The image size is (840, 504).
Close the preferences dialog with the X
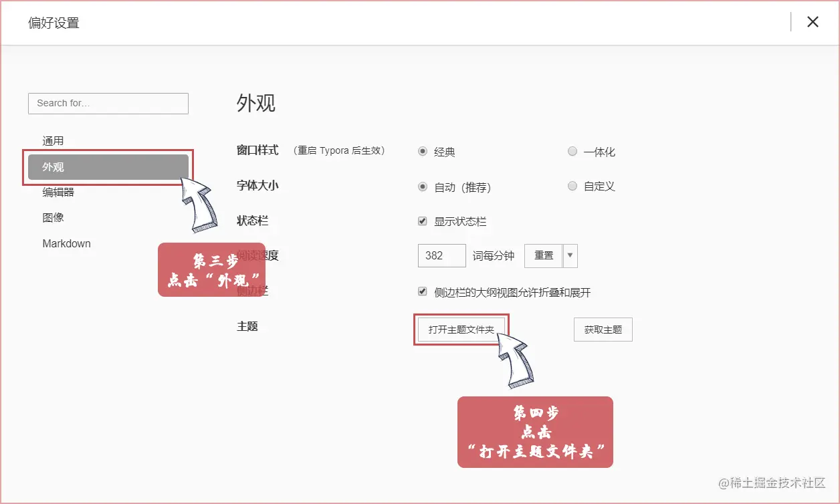pyautogui.click(x=813, y=22)
